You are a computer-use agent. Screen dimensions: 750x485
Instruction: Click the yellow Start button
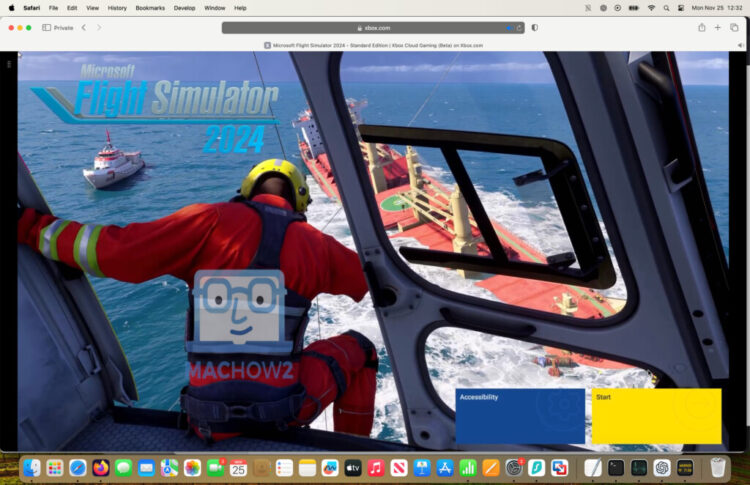[x=656, y=416]
